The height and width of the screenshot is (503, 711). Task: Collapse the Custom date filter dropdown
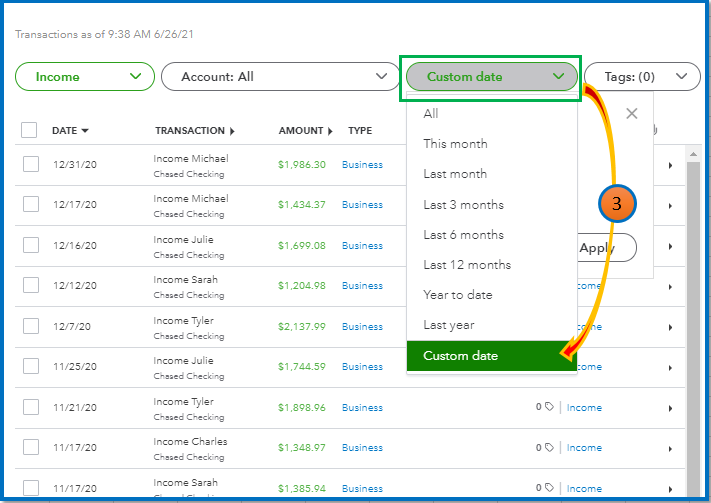point(492,77)
